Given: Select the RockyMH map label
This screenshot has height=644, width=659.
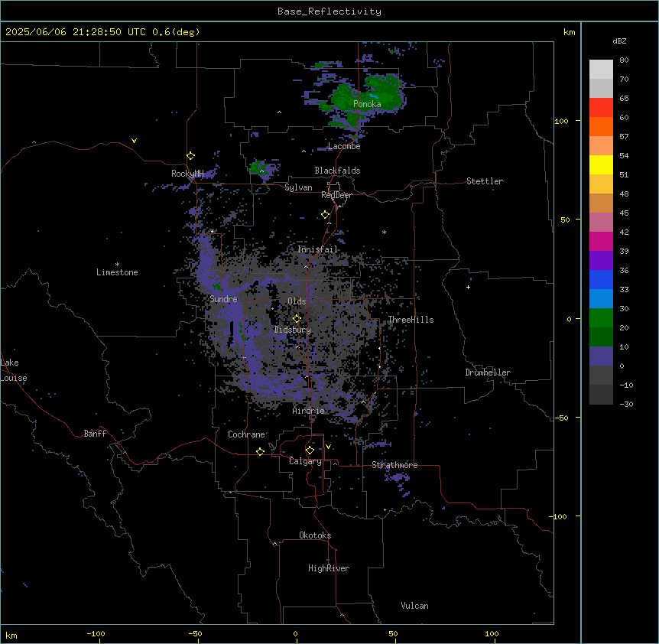Looking at the screenshot, I should (x=187, y=173).
